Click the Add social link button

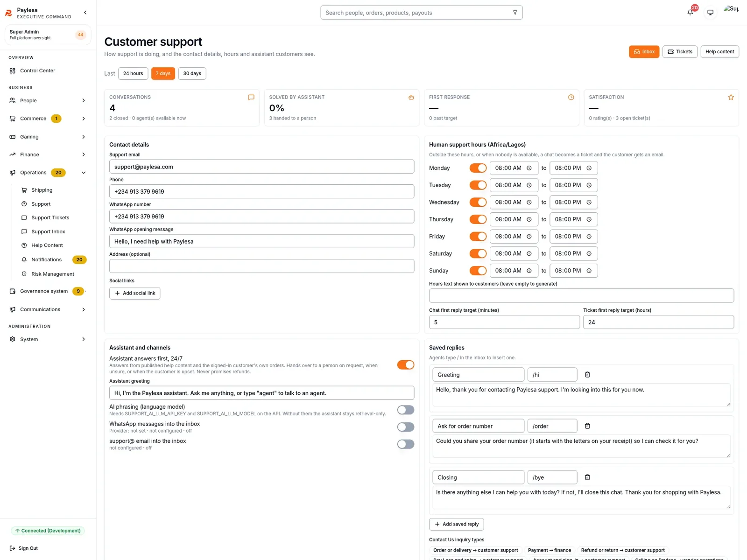click(134, 293)
